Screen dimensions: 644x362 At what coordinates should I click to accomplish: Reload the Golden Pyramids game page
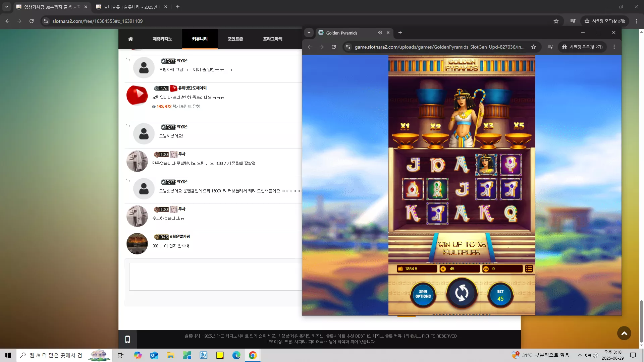click(334, 47)
